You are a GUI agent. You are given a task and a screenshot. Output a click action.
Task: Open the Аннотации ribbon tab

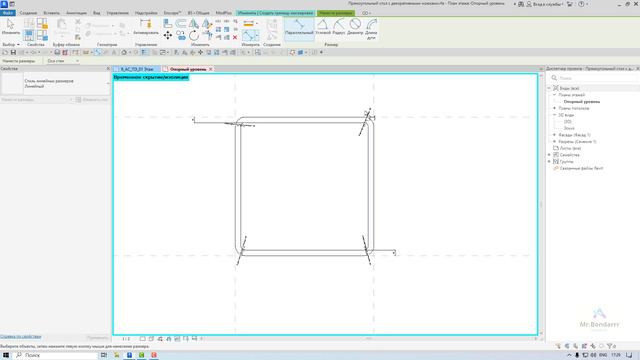[x=76, y=13]
